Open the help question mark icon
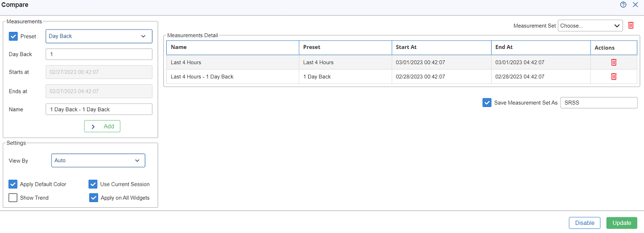This screenshot has width=644, height=233. (x=623, y=5)
